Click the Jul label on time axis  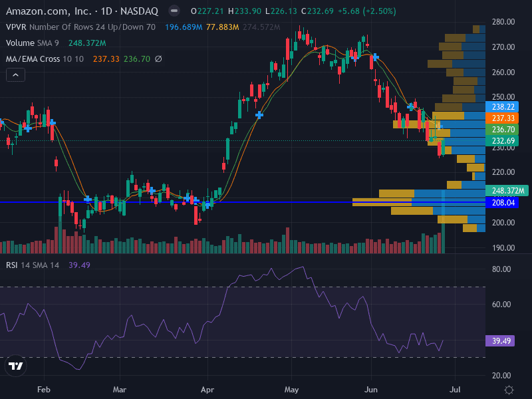tap(455, 390)
